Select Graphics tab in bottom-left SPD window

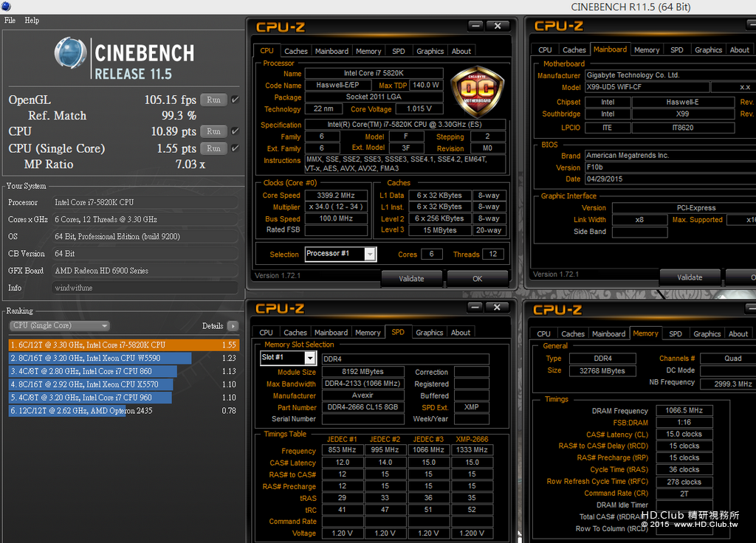430,333
